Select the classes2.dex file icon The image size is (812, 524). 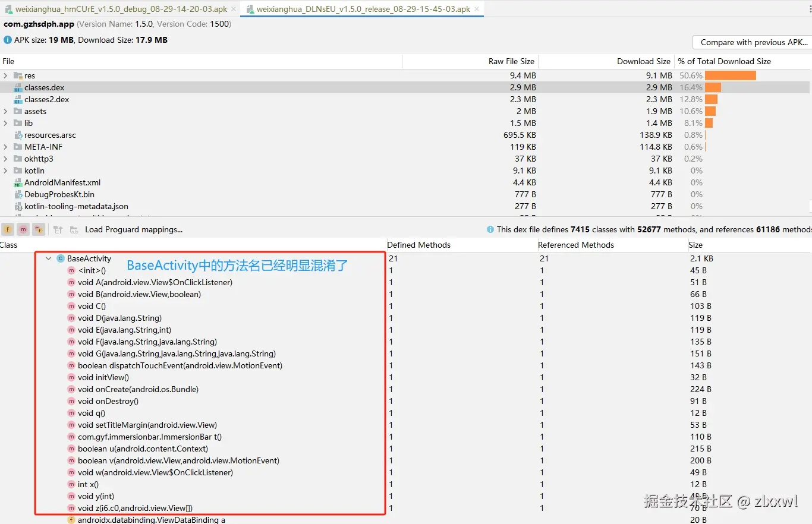(18, 99)
